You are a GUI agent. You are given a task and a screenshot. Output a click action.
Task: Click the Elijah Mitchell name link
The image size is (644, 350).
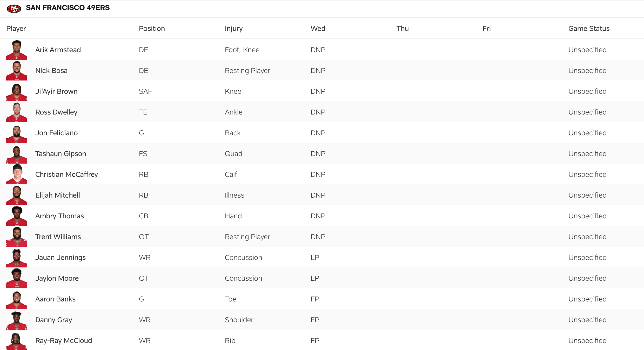(58, 195)
